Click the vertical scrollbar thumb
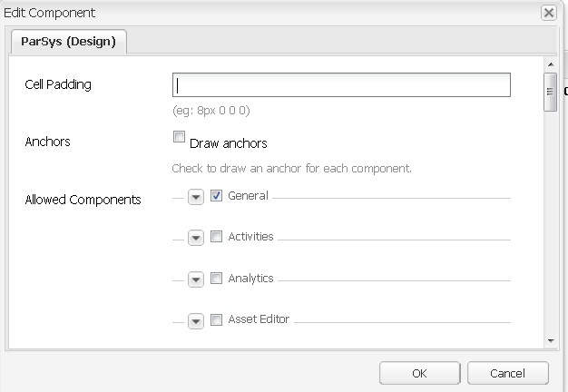Image resolution: width=568 pixels, height=392 pixels. click(x=550, y=91)
